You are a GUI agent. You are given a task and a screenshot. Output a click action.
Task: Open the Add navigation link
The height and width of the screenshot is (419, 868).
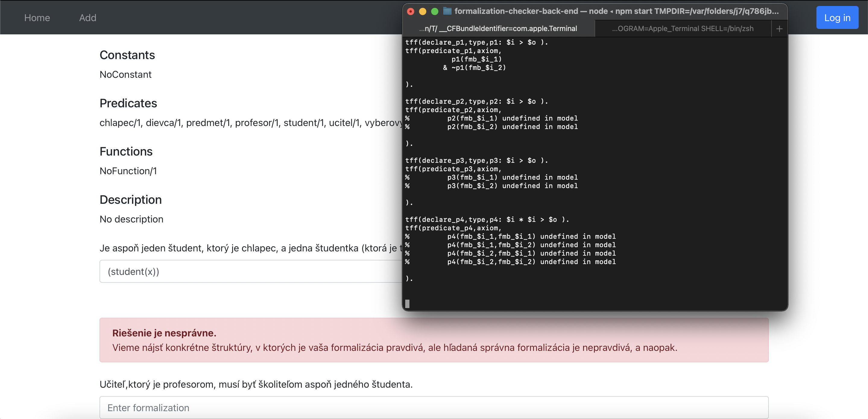tap(88, 17)
